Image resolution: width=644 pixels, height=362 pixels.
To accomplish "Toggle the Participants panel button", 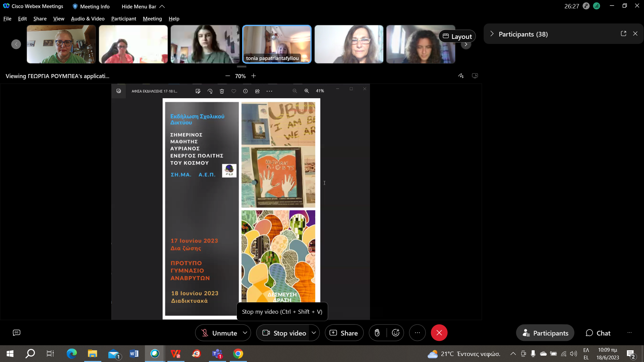I will point(545,333).
